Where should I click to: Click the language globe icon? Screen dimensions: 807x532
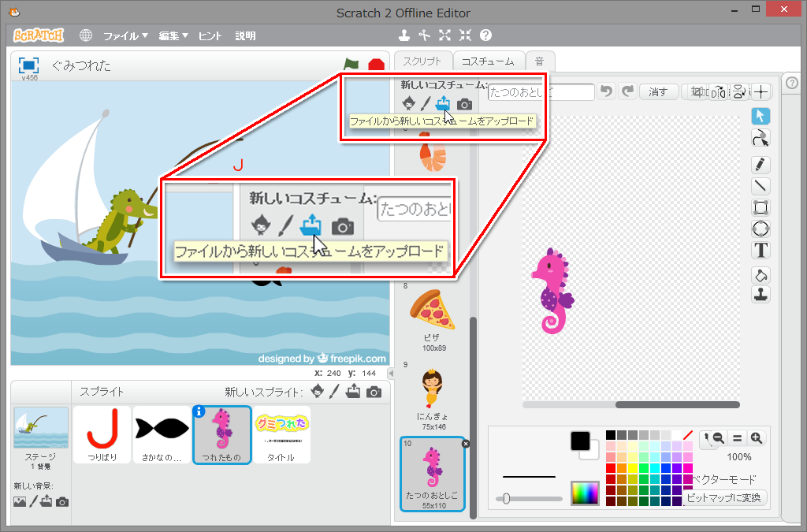pyautogui.click(x=86, y=35)
